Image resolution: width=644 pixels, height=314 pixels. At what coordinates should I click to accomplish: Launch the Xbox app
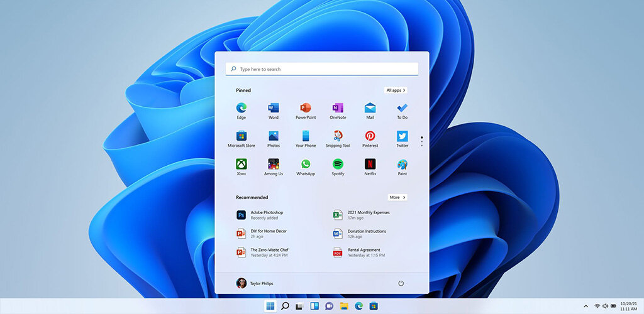[x=241, y=167]
